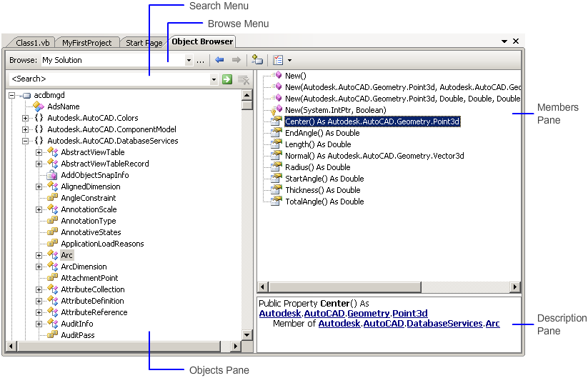Select the Object Browser tab
This screenshot has width=588, height=378.
click(202, 41)
